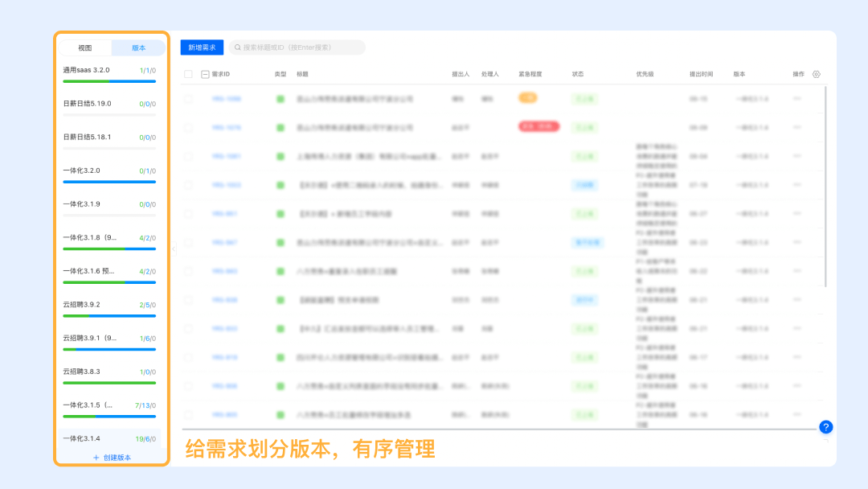Check the first requirement row checkbox
868x489 pixels.
(x=188, y=99)
